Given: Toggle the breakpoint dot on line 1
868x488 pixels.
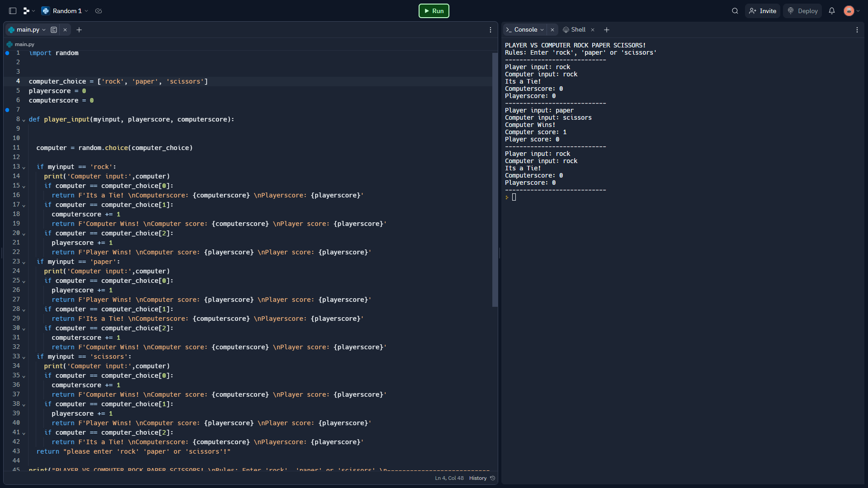Looking at the screenshot, I should click(7, 53).
